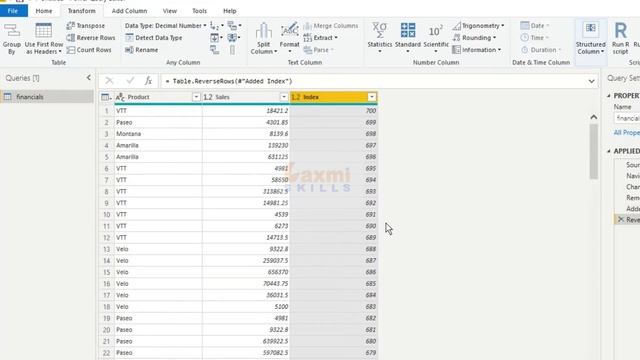Click the 18421.2 Sales cell
This screenshot has height=360, width=640.
pos(246,111)
